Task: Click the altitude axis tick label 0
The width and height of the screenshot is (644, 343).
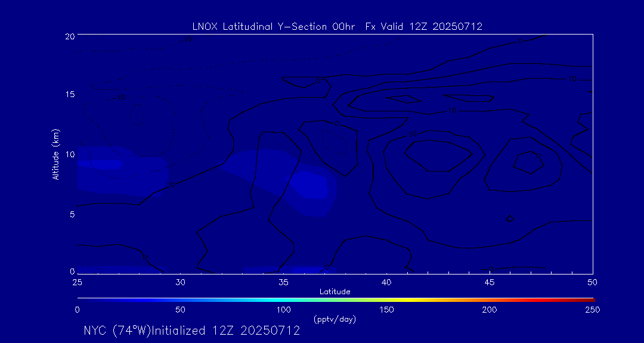Action: click(72, 272)
